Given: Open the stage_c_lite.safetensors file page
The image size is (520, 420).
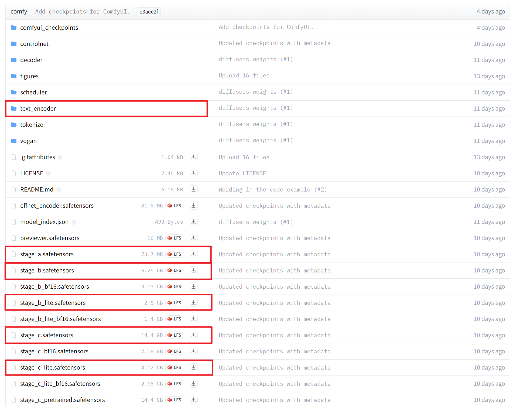Looking at the screenshot, I should [53, 367].
